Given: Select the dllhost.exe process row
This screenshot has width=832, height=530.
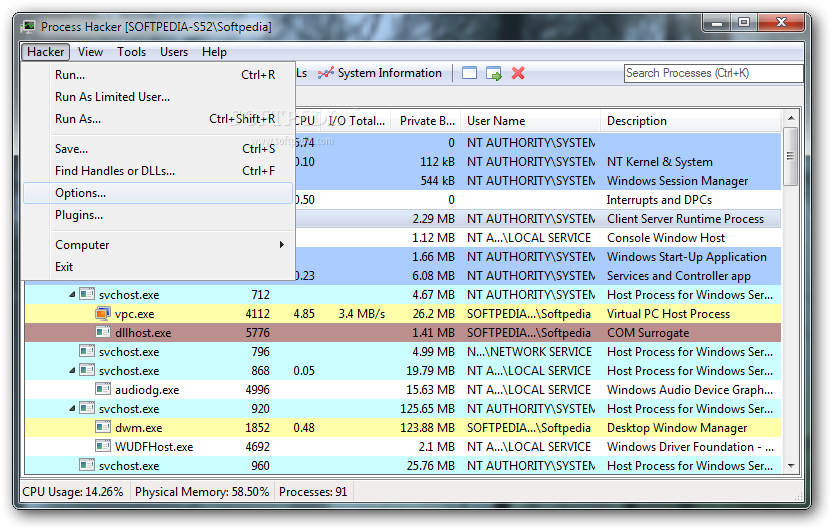Looking at the screenshot, I should pyautogui.click(x=403, y=333).
